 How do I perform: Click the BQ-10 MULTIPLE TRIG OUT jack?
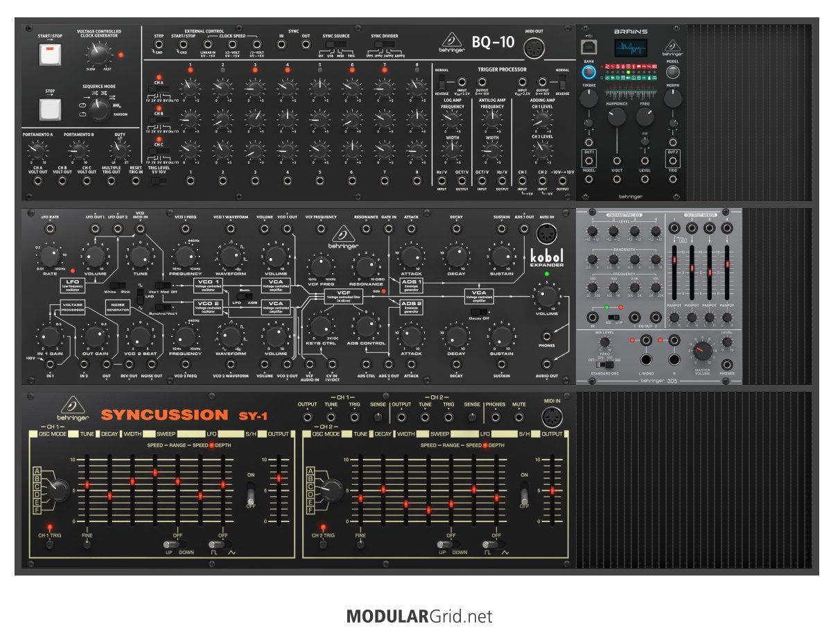(x=111, y=181)
